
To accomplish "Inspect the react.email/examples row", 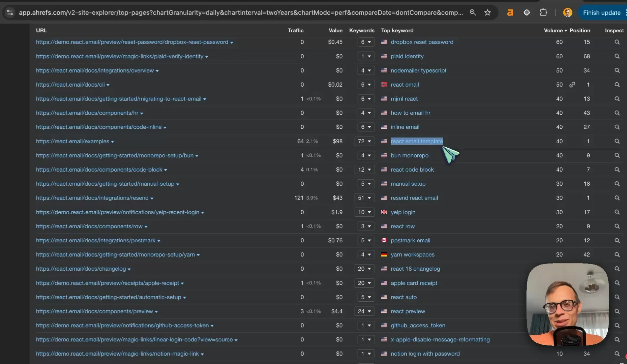I will (617, 141).
